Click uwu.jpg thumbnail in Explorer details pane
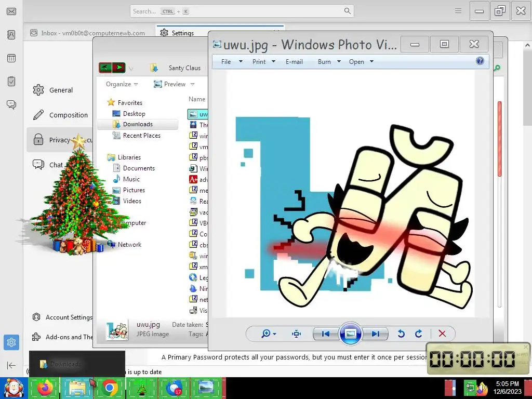532x399 pixels. (117, 330)
